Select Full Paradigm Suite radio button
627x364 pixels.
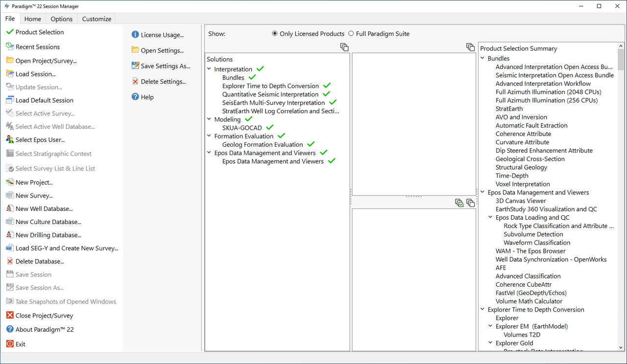tap(351, 34)
